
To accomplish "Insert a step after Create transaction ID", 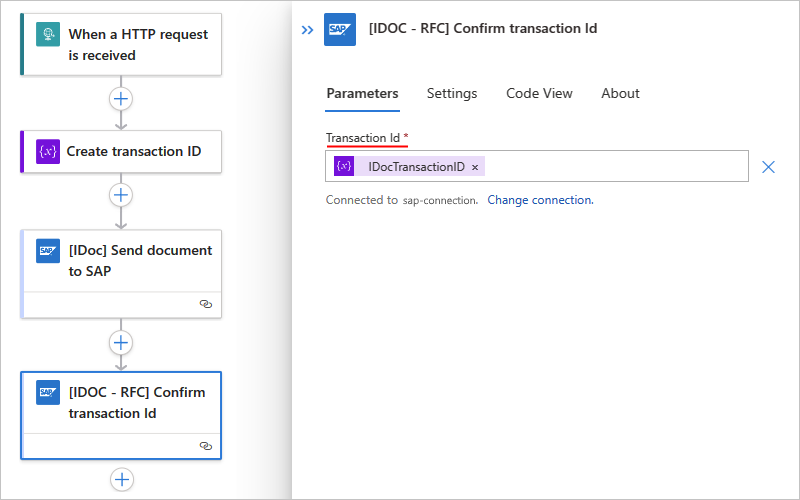I will click(x=121, y=194).
